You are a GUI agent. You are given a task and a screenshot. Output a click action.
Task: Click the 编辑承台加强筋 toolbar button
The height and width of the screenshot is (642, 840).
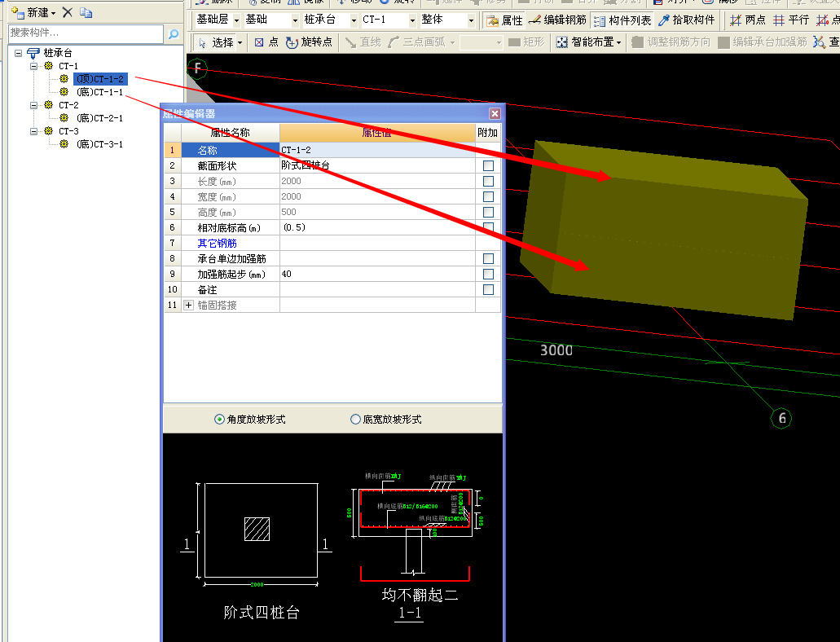pos(763,42)
